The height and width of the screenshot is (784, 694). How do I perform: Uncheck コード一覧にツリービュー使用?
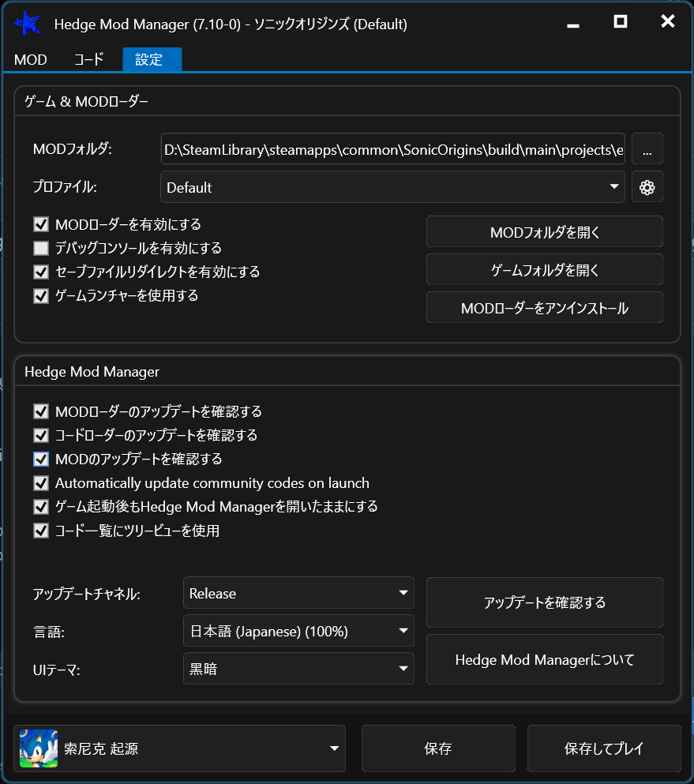point(41,530)
